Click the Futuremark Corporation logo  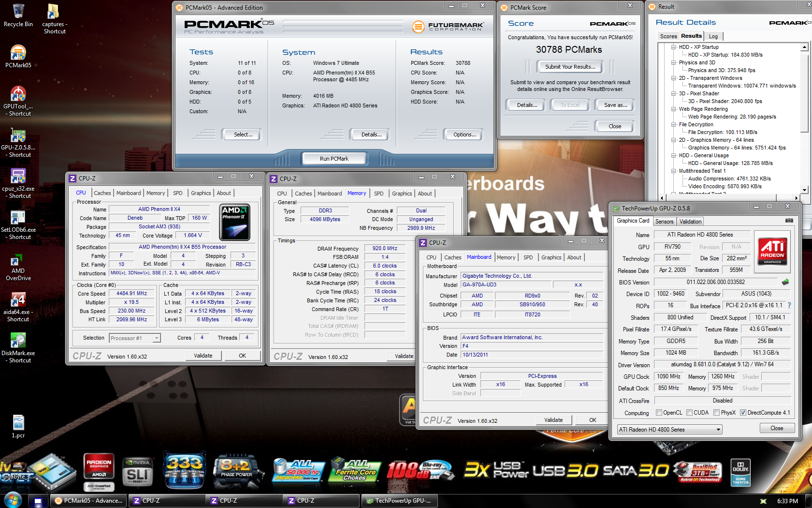pos(448,27)
